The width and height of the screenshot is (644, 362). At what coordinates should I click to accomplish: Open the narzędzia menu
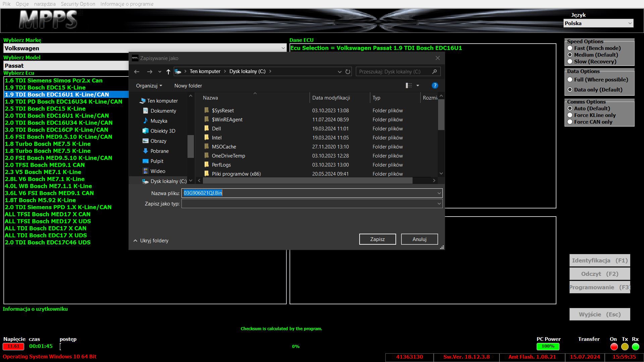tap(45, 4)
